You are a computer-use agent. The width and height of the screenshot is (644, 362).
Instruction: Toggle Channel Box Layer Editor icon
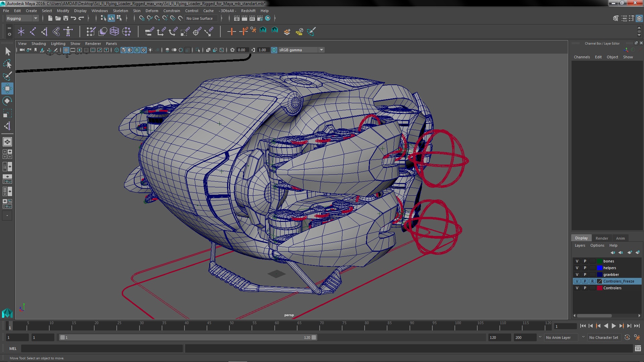click(x=639, y=18)
